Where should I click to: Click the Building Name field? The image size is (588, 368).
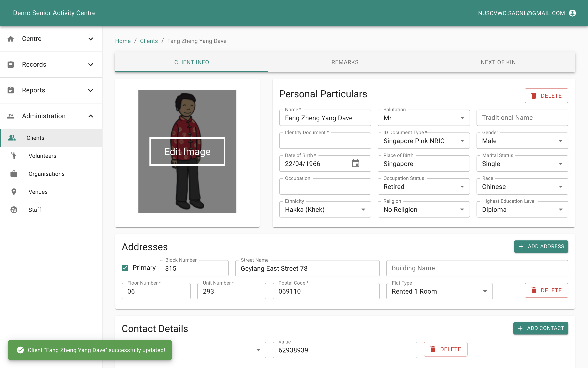477,268
